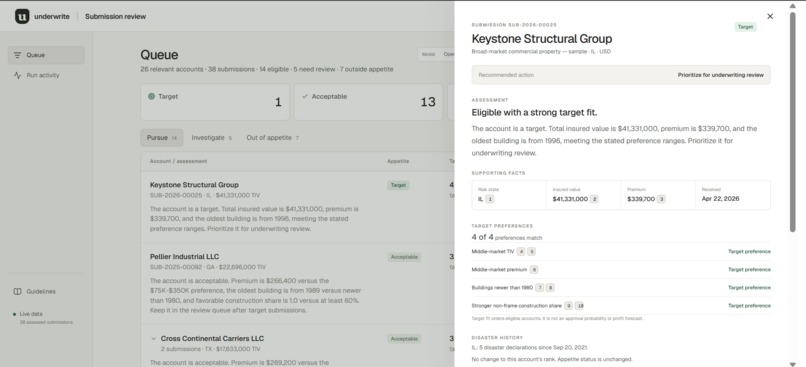
Task: Click the Target tag in panel header
Action: (745, 27)
